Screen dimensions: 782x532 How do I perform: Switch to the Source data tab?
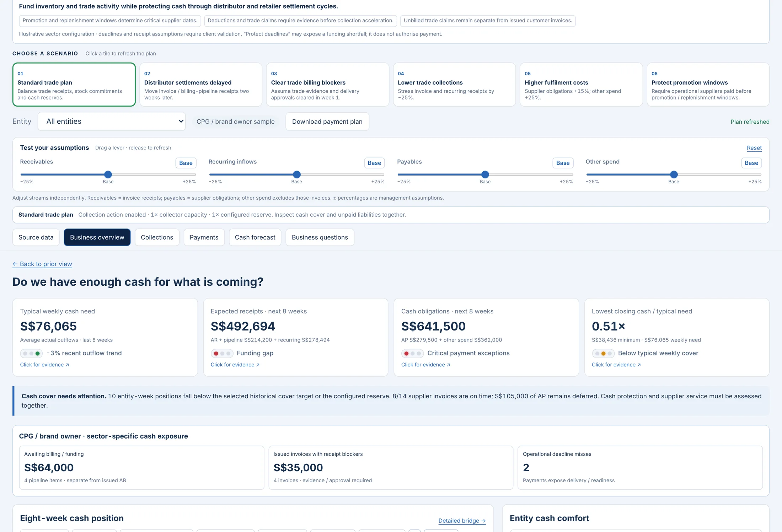pos(36,237)
